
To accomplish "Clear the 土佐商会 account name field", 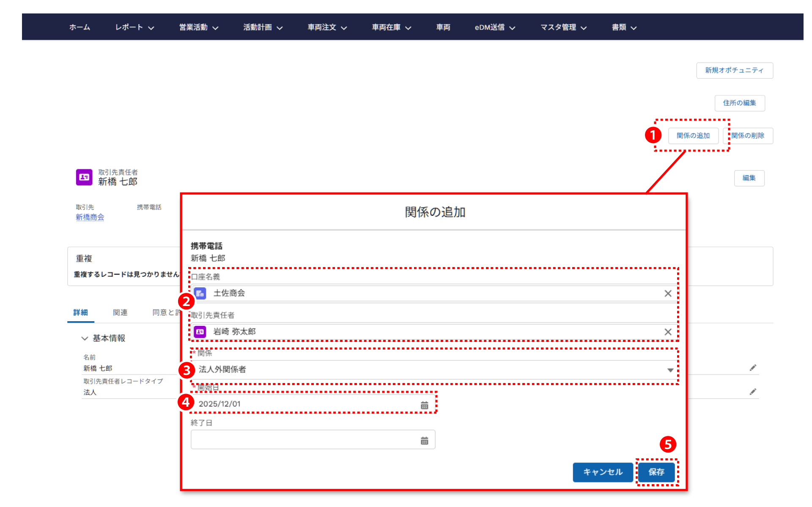I will click(x=668, y=293).
